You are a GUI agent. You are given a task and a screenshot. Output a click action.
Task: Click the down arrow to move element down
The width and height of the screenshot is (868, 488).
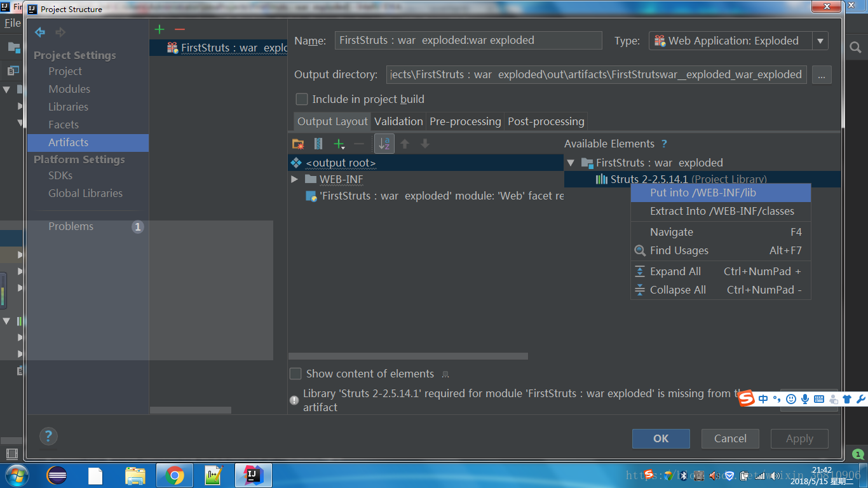coord(425,144)
